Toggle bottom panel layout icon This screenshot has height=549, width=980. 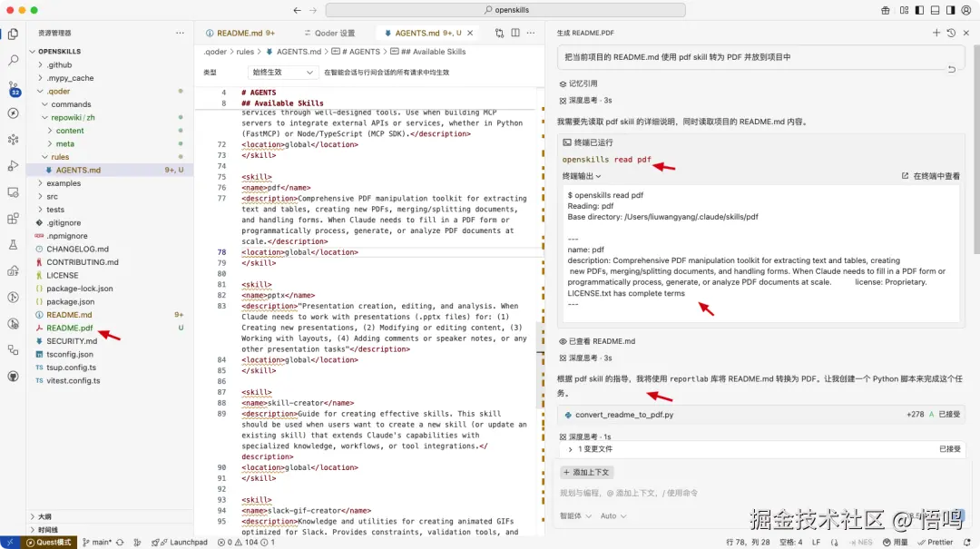(935, 10)
